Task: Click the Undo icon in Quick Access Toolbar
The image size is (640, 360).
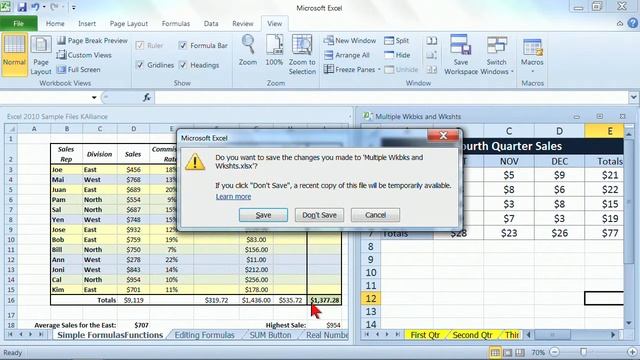Action: tap(35, 7)
